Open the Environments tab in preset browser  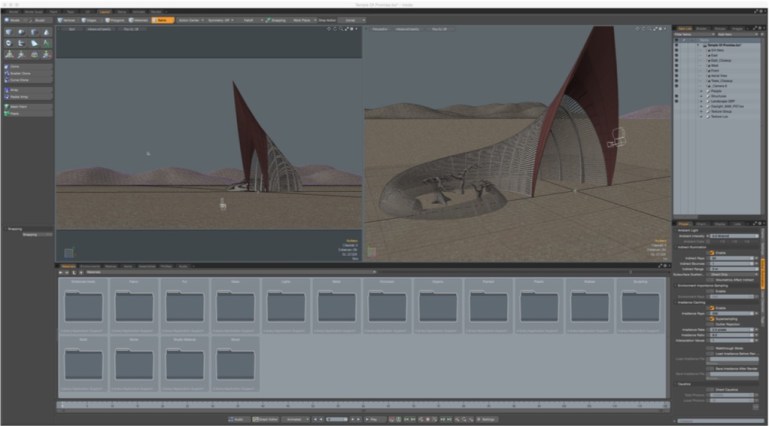[x=90, y=266]
